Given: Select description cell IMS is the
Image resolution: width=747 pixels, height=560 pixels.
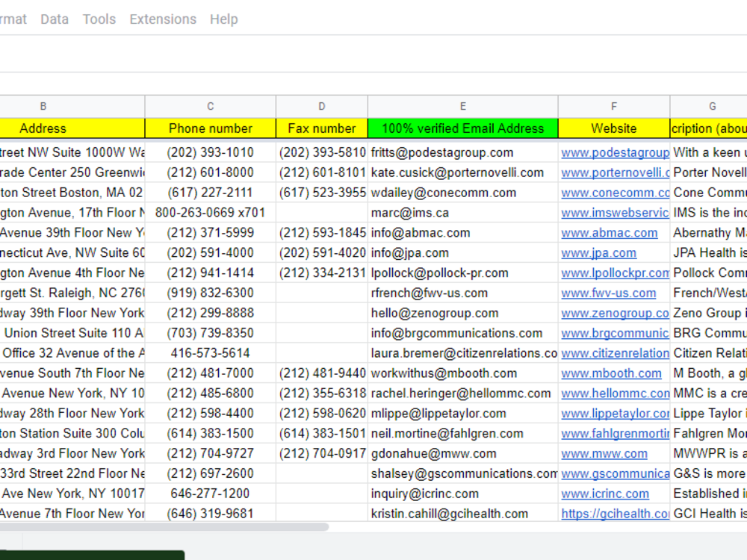Looking at the screenshot, I should pos(708,213).
